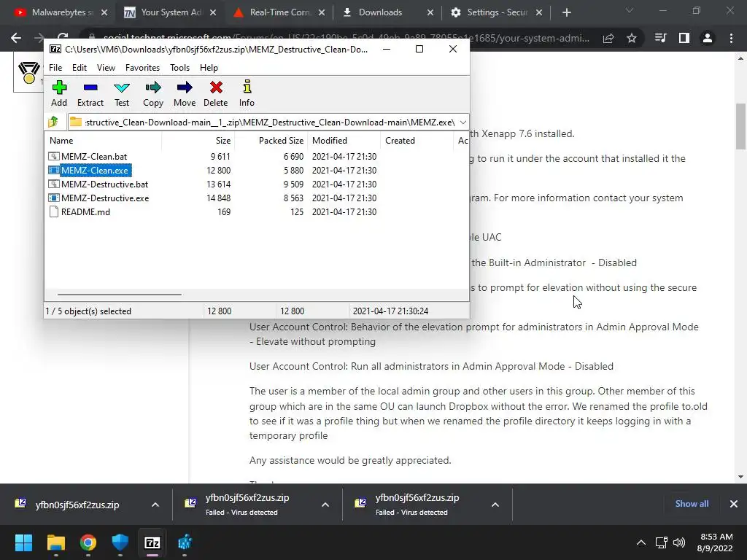This screenshot has width=747, height=560.
Task: Open the volume control in system tray
Action: [x=679, y=542]
